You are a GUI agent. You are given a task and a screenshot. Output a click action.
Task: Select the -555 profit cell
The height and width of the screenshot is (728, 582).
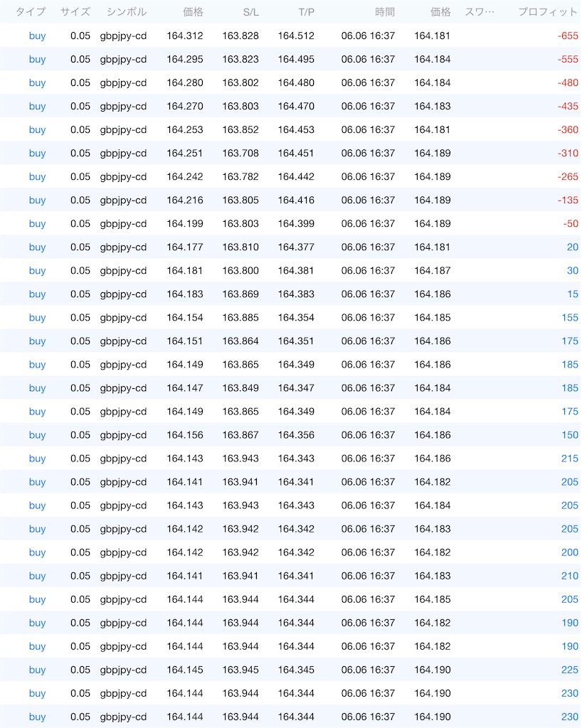(568, 60)
